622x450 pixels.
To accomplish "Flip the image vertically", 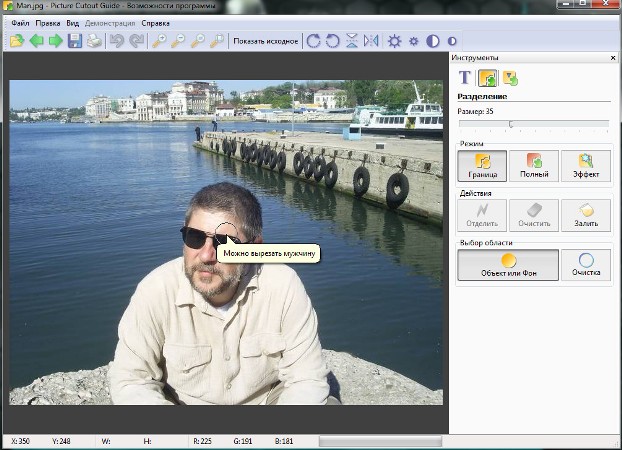I will 352,41.
